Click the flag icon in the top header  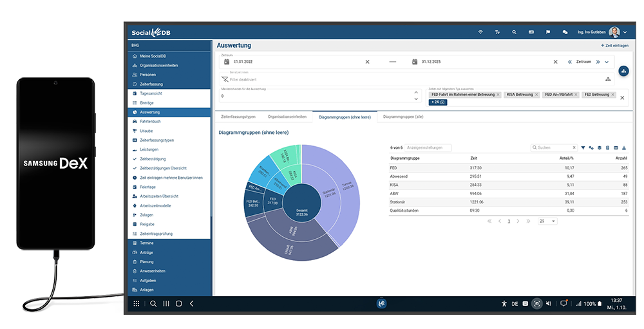coord(548,32)
